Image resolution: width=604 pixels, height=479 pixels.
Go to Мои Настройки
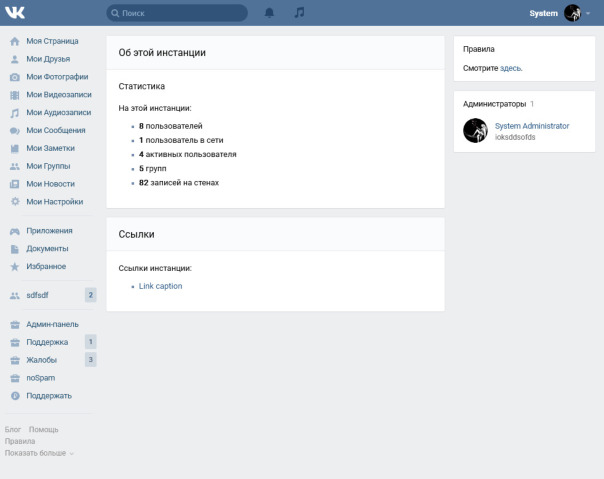55,202
